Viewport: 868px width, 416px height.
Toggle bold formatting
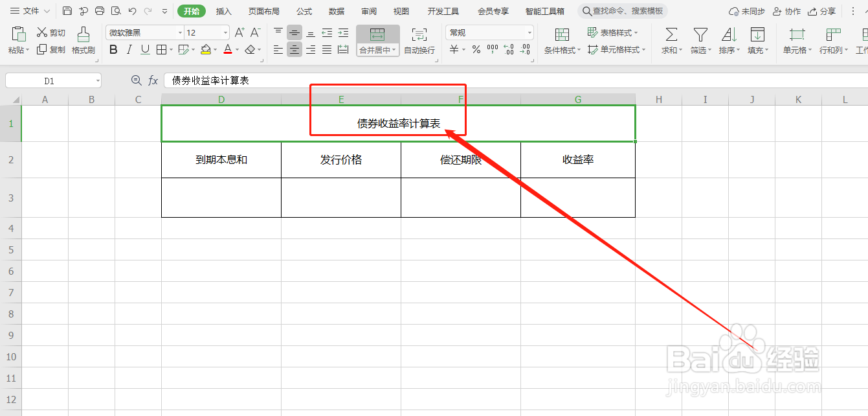(113, 49)
